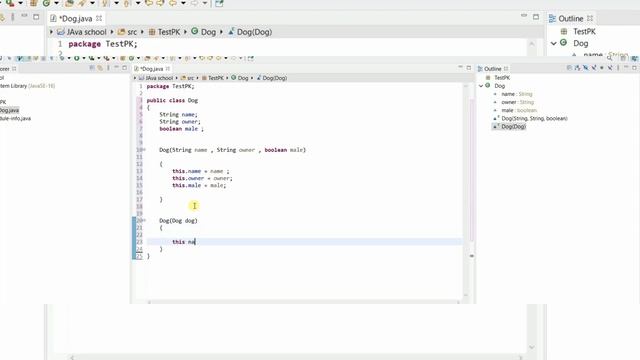Select 'owner : String' field in the small front window Outline

[x=518, y=102]
